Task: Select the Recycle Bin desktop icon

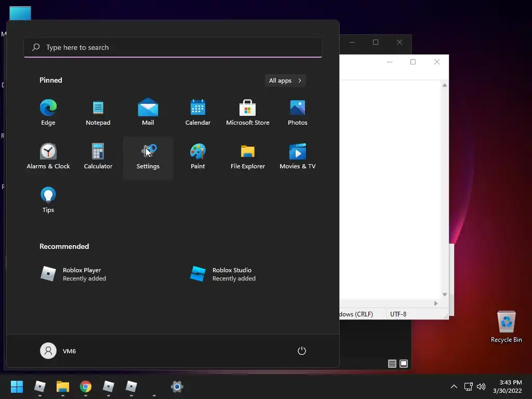Action: 506,327
